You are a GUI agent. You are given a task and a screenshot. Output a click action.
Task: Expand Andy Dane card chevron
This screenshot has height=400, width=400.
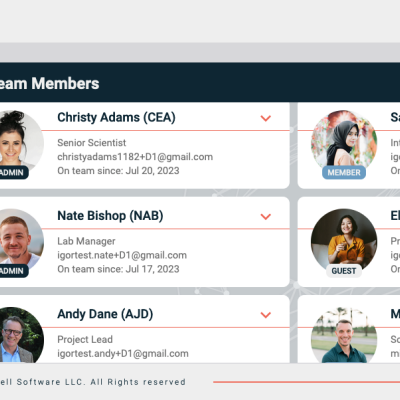266,315
